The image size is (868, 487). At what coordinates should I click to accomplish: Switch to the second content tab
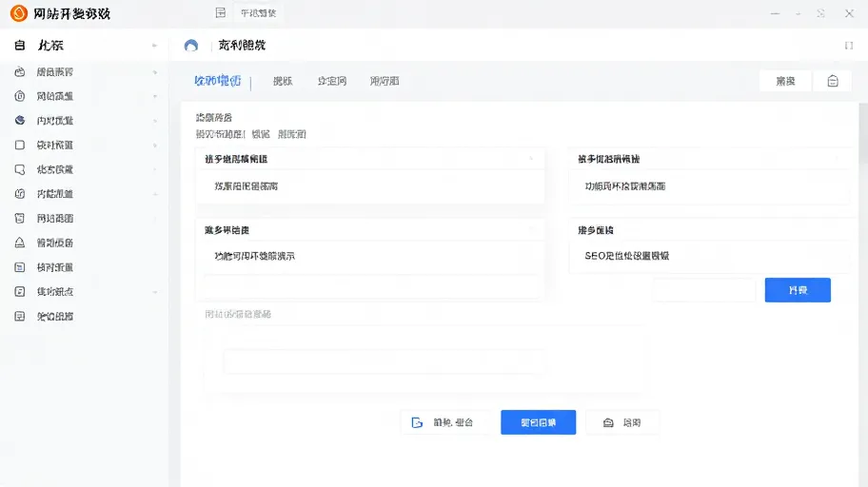point(283,81)
